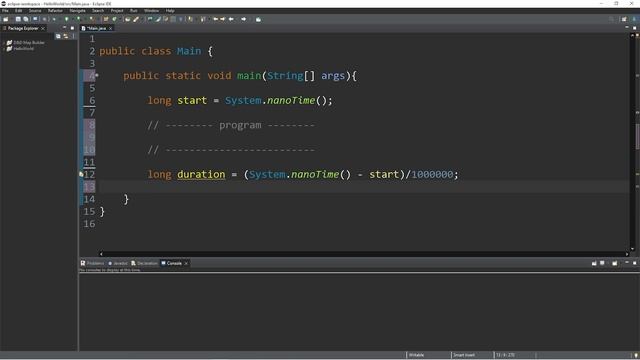This screenshot has height=360, width=640.
Task: Expand the D&D Map Builder project
Action: pyautogui.click(x=4, y=42)
